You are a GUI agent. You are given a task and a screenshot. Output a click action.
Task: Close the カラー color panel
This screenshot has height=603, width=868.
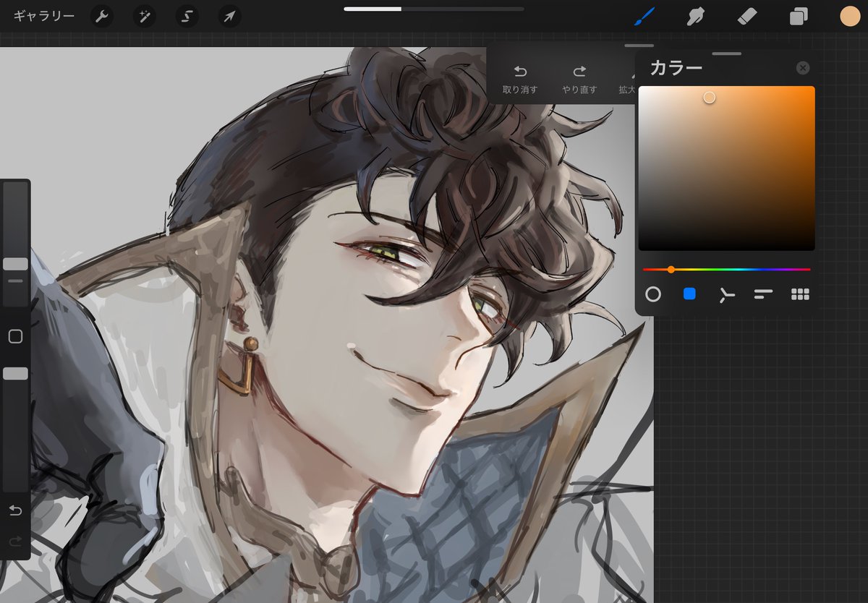[803, 68]
